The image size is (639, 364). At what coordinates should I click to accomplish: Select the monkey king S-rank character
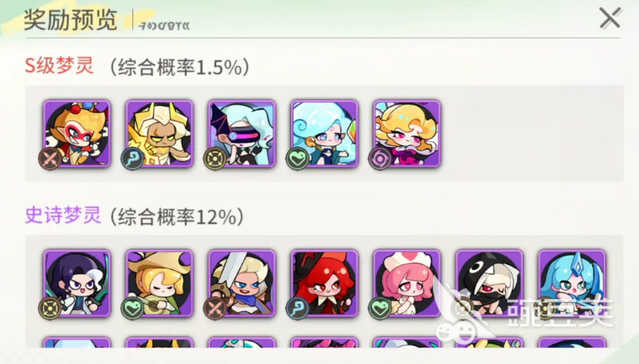[x=76, y=133]
